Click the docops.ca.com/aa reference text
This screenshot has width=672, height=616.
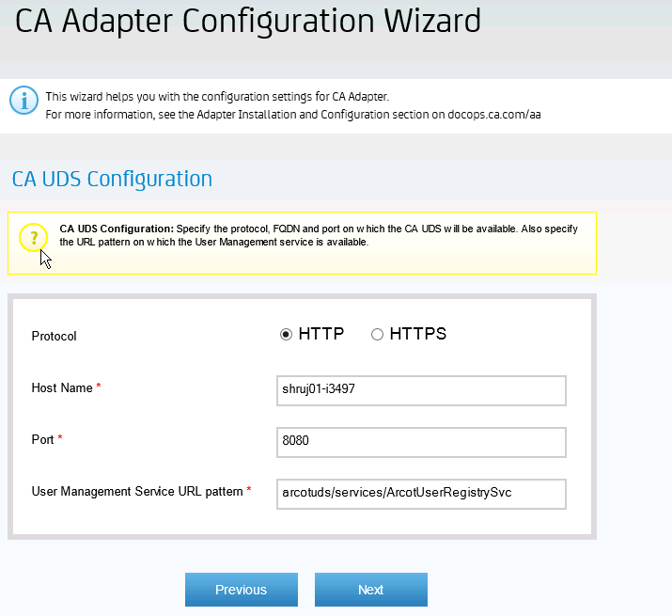click(494, 115)
